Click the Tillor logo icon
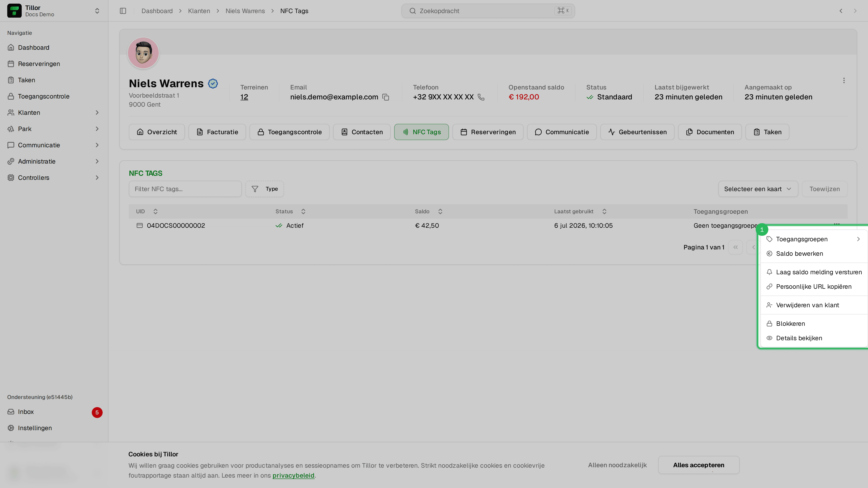The width and height of the screenshot is (868, 488). click(14, 11)
